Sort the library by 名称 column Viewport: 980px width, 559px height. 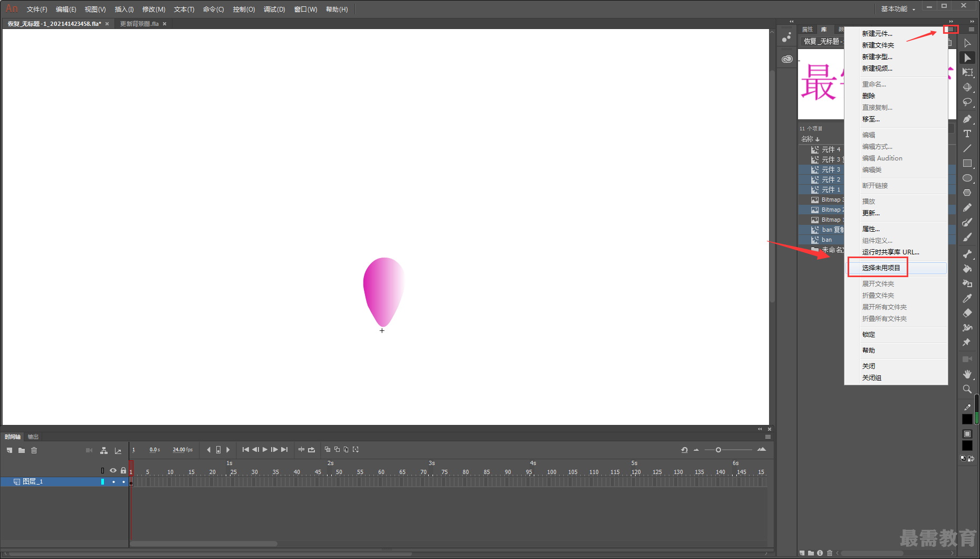[x=810, y=139]
